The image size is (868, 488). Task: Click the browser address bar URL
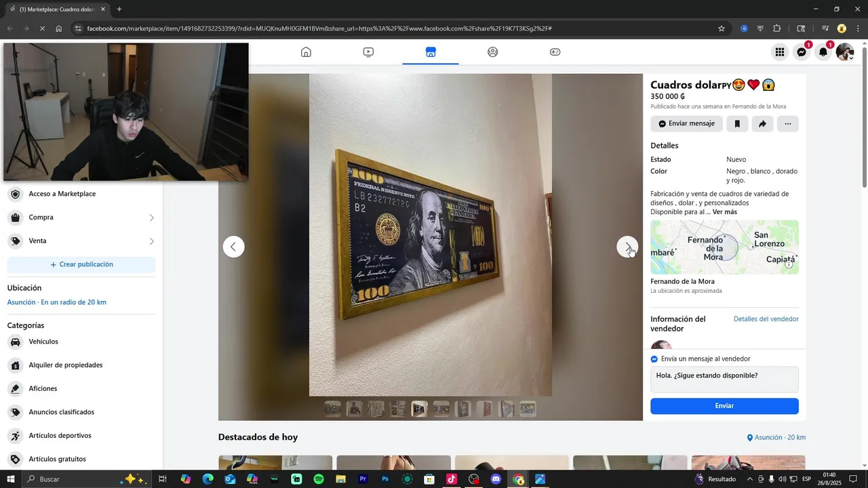(x=319, y=28)
